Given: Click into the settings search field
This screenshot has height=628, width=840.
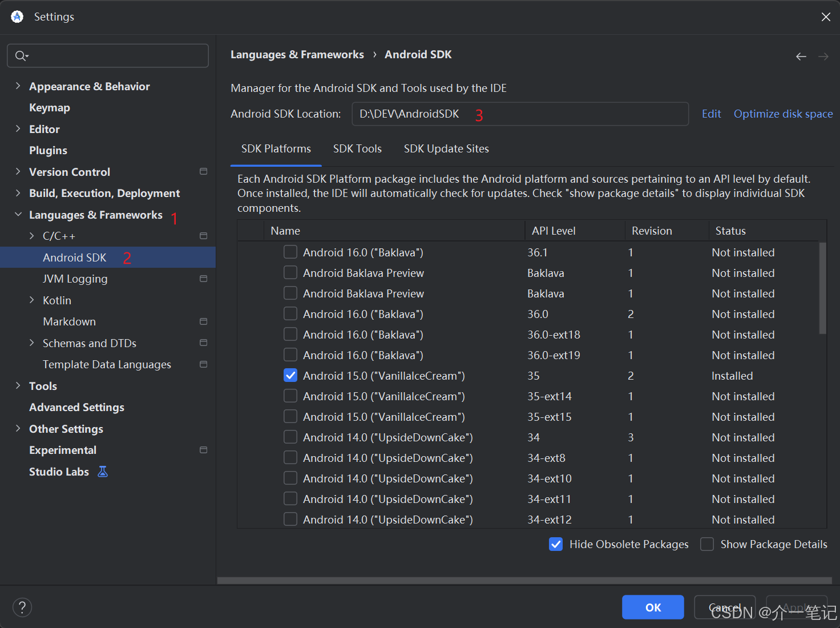Looking at the screenshot, I should [108, 55].
